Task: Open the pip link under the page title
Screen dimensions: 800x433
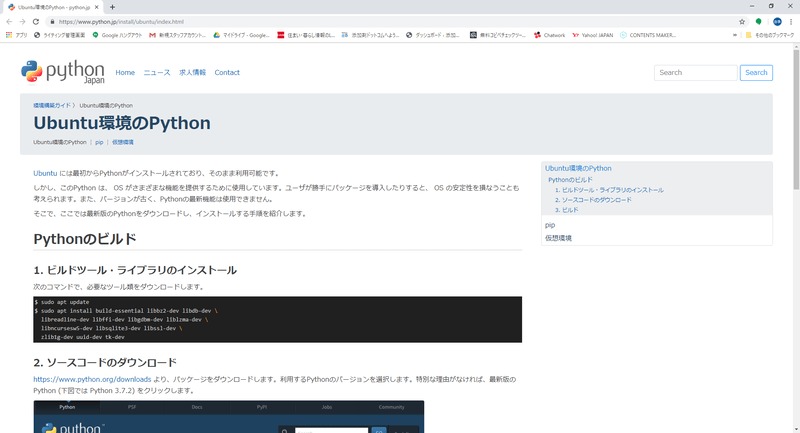Action: tap(99, 142)
